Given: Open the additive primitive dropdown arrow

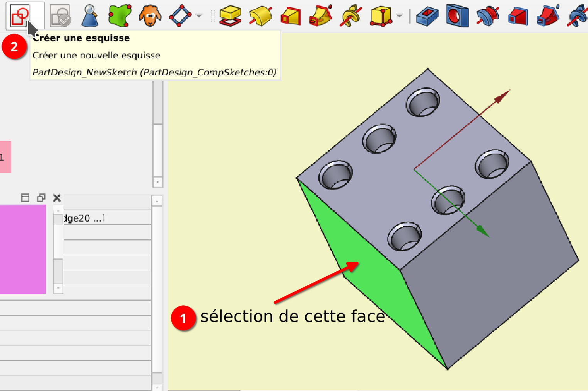Looking at the screenshot, I should pyautogui.click(x=399, y=16).
